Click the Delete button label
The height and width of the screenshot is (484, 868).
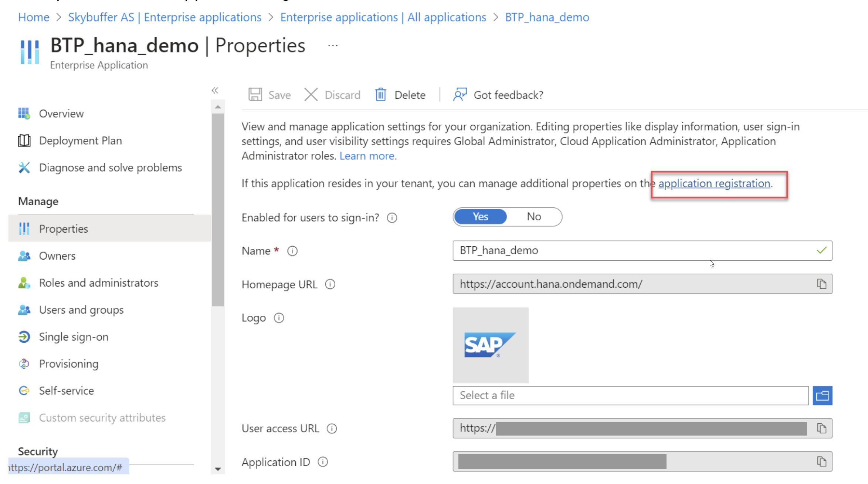410,95
